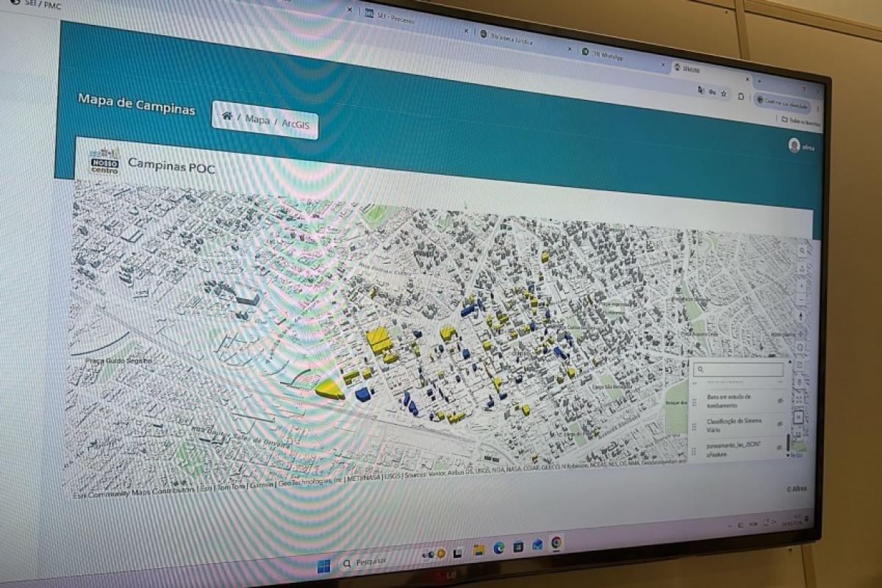Viewport: 882px width, 588px height.
Task: Open the alirea user profile menu
Action: coord(794,145)
